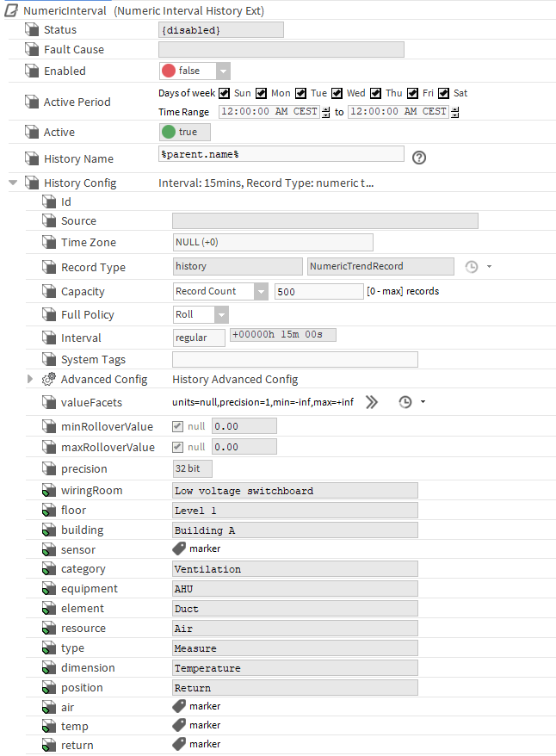Click the Capacity record count field
Image resolution: width=556 pixels, height=756 pixels.
pos(318,292)
